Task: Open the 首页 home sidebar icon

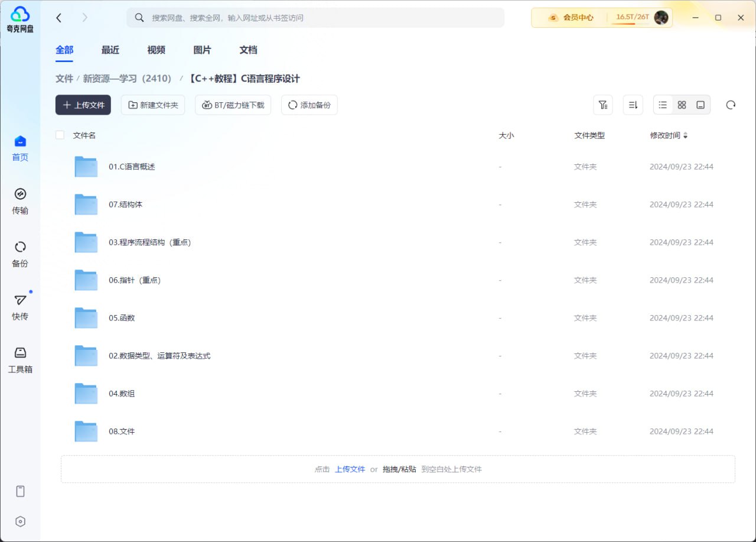Action: tap(20, 148)
